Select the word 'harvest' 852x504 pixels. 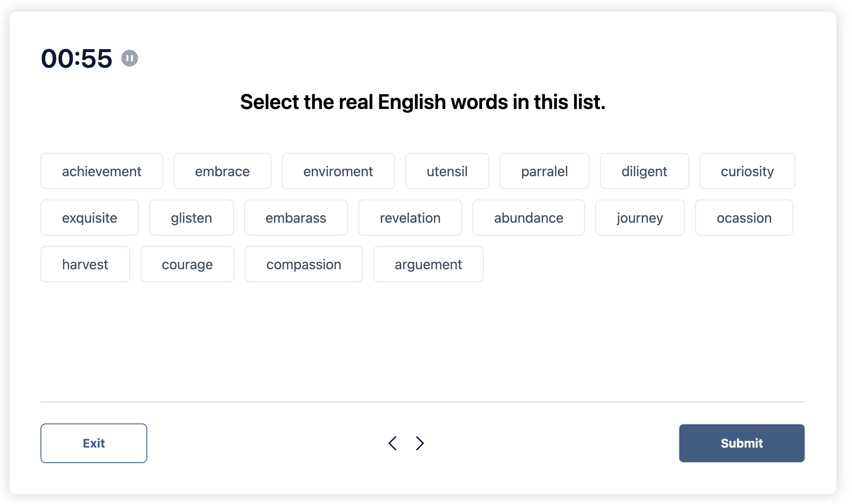coord(85,264)
